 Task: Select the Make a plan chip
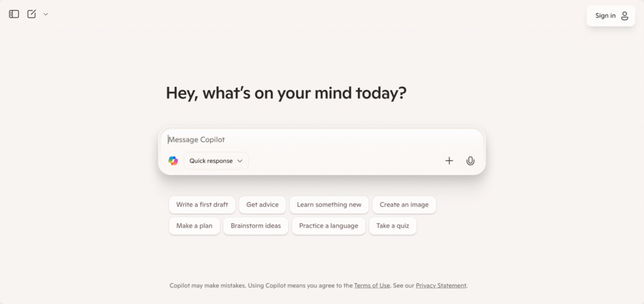[x=194, y=226]
